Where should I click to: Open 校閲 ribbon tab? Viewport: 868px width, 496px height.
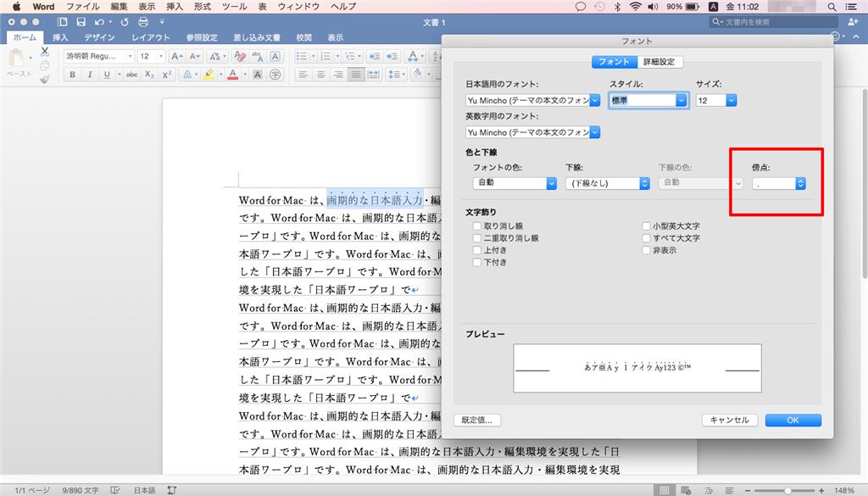point(304,37)
